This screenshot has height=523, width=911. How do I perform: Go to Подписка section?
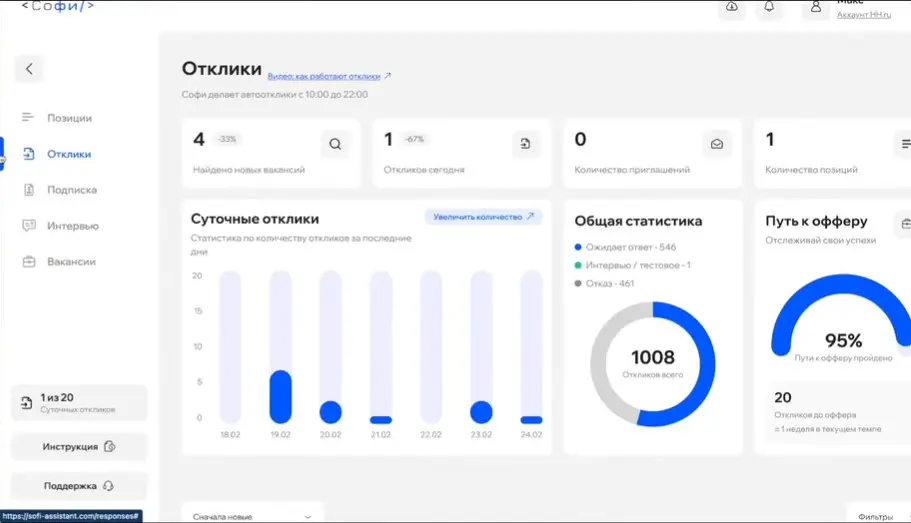tap(71, 190)
